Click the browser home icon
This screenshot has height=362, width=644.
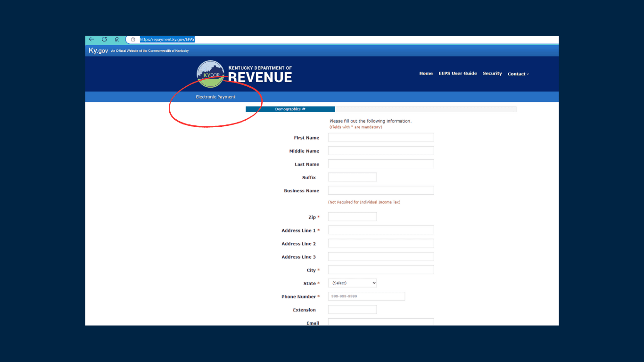(x=117, y=40)
